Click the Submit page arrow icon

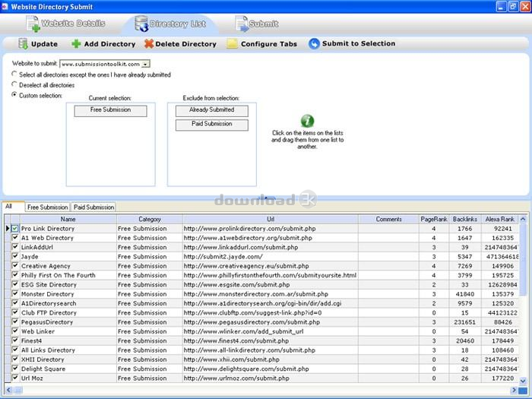tap(242, 24)
